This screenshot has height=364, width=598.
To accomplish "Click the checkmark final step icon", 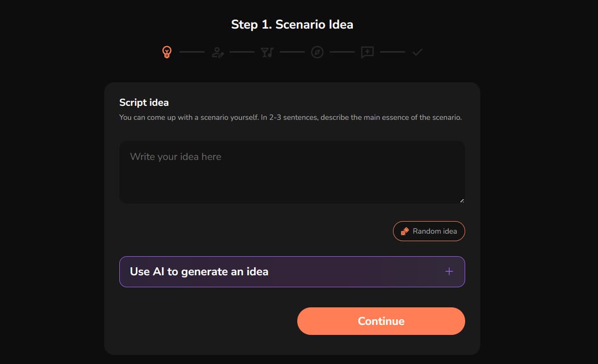I will [x=418, y=52].
